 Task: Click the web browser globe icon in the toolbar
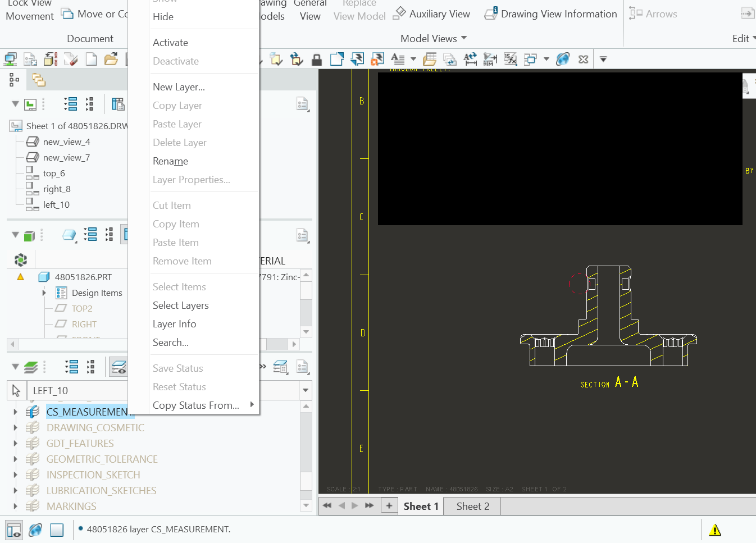click(x=562, y=59)
